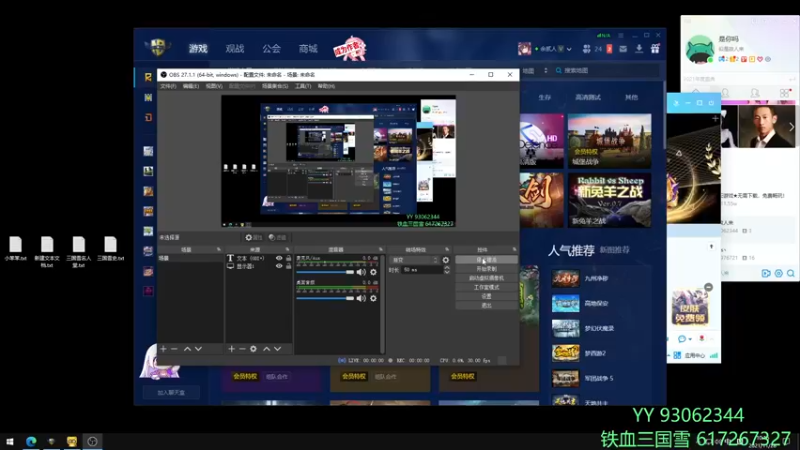
Task: Click the source Properties gear button above docks
Action: click(254, 237)
